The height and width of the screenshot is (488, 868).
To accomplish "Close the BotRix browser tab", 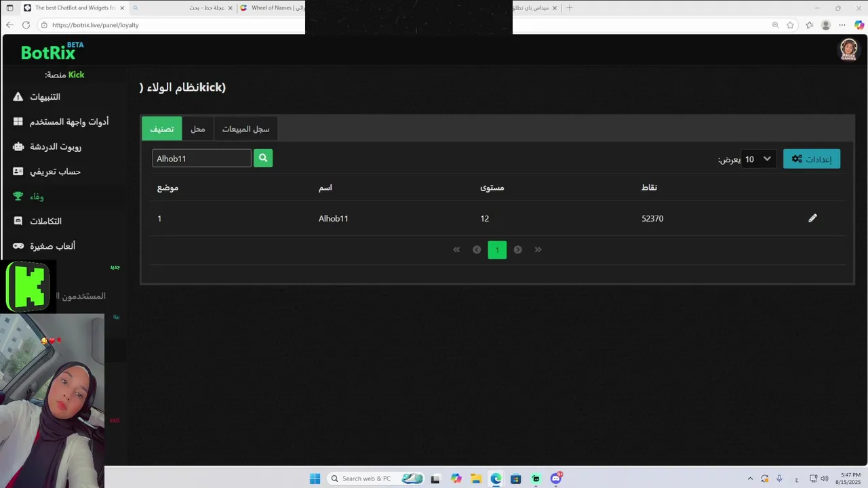I will (x=122, y=7).
